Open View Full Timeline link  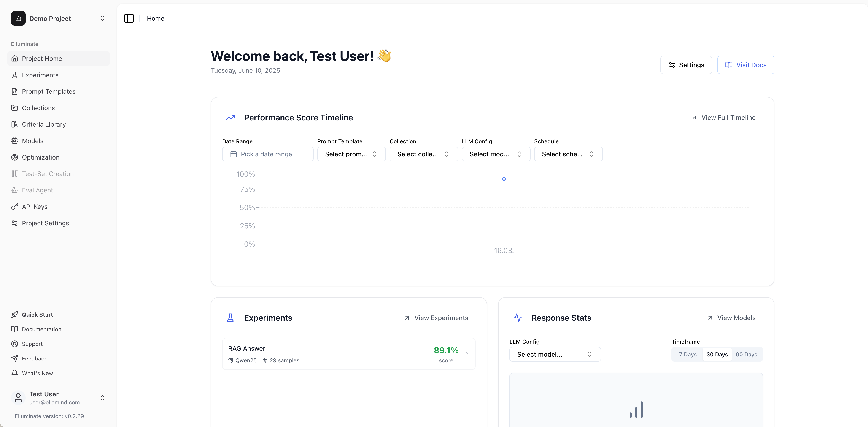click(723, 117)
